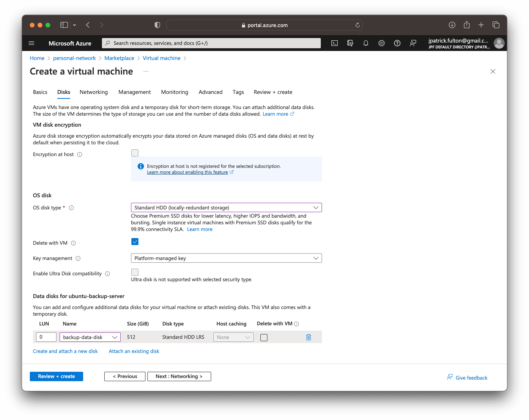Image resolution: width=529 pixels, height=420 pixels.
Task: Open Safari downloads
Action: pyautogui.click(x=452, y=25)
